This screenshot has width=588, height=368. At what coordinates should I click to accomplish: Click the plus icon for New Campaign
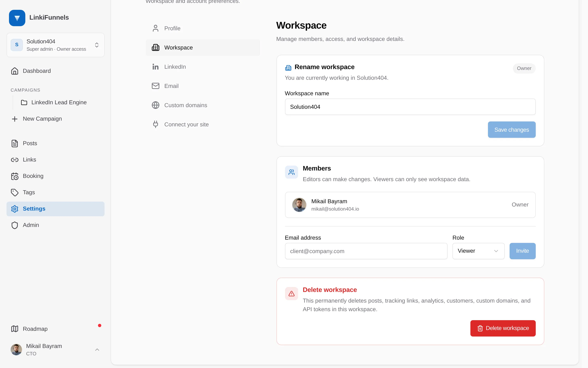tap(14, 119)
